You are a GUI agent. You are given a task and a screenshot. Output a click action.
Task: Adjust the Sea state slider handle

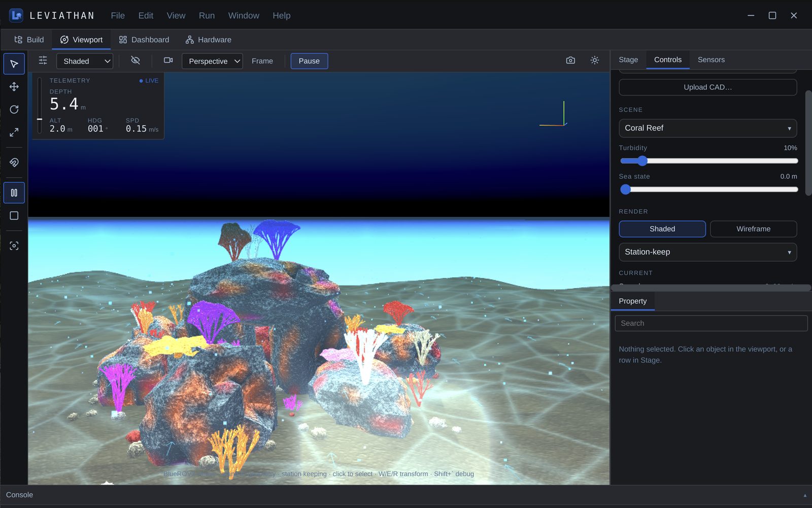pos(626,189)
